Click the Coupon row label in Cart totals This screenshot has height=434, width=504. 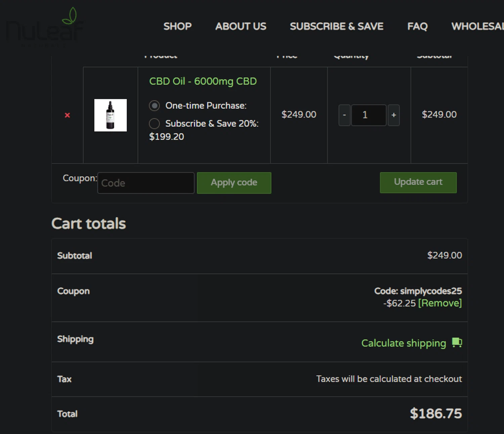[x=73, y=291]
